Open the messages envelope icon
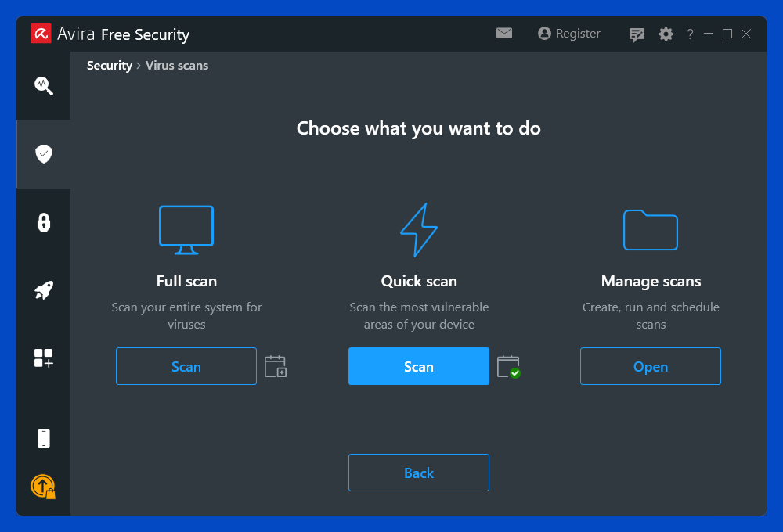Image resolution: width=783 pixels, height=532 pixels. click(503, 33)
